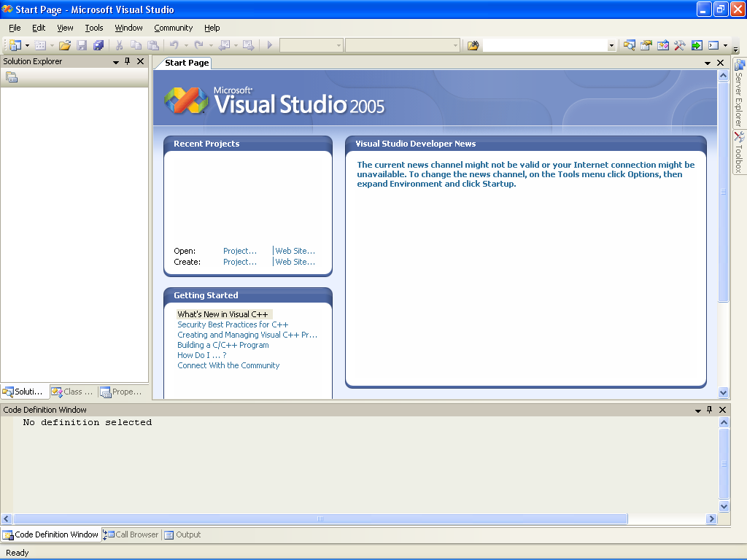
Task: Open the Find combo box dropdown arrow
Action: [611, 46]
